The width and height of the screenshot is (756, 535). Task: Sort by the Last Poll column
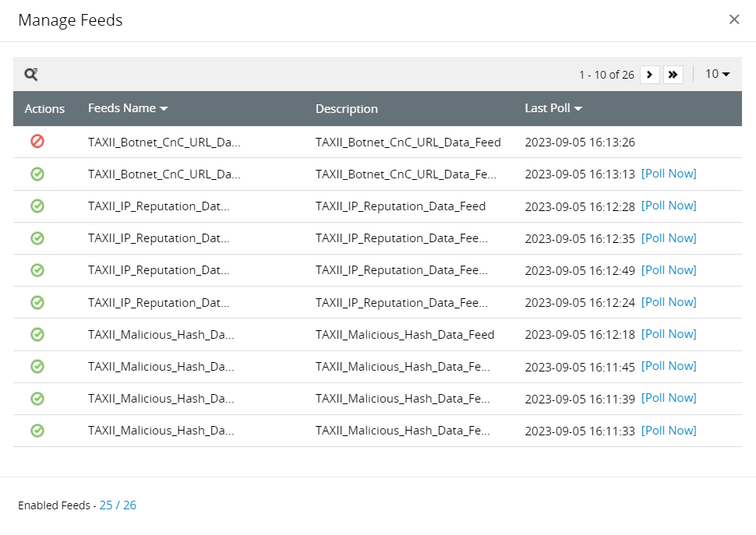pyautogui.click(x=553, y=108)
